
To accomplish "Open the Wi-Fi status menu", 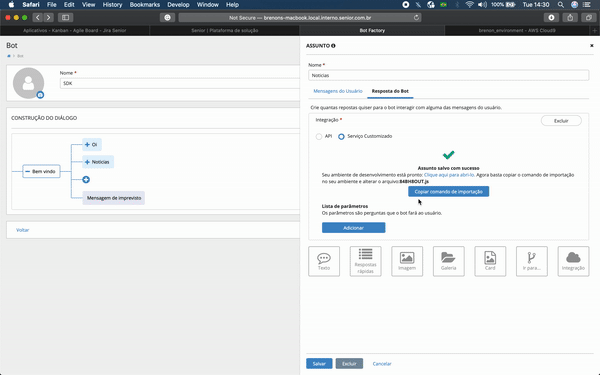I will [470, 5].
